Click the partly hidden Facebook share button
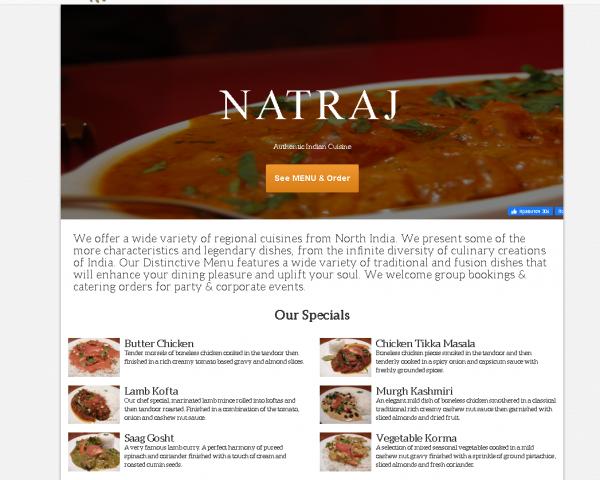600x480 pixels. pyautogui.click(x=559, y=211)
